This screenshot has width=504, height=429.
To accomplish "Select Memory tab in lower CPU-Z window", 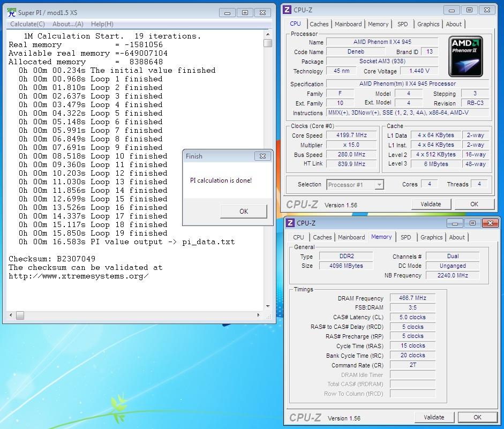I will pyautogui.click(x=381, y=237).
